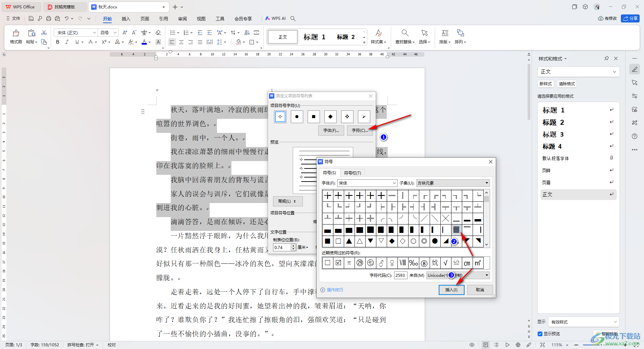This screenshot has width=644, height=349.
Task: Select the checked box recent symbol
Action: [x=338, y=263]
